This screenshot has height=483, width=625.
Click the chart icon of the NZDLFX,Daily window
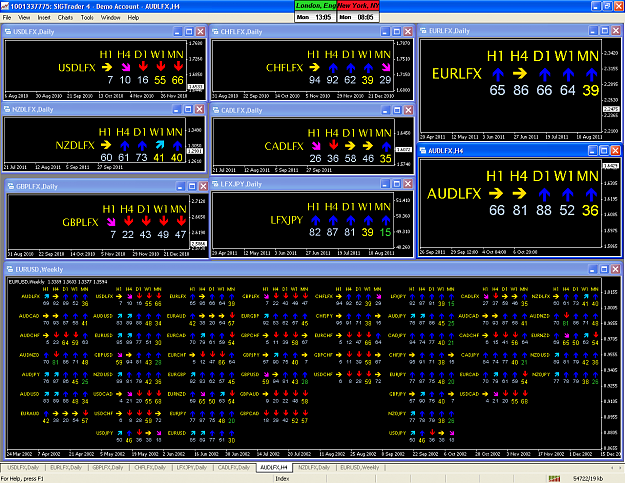click(7, 109)
